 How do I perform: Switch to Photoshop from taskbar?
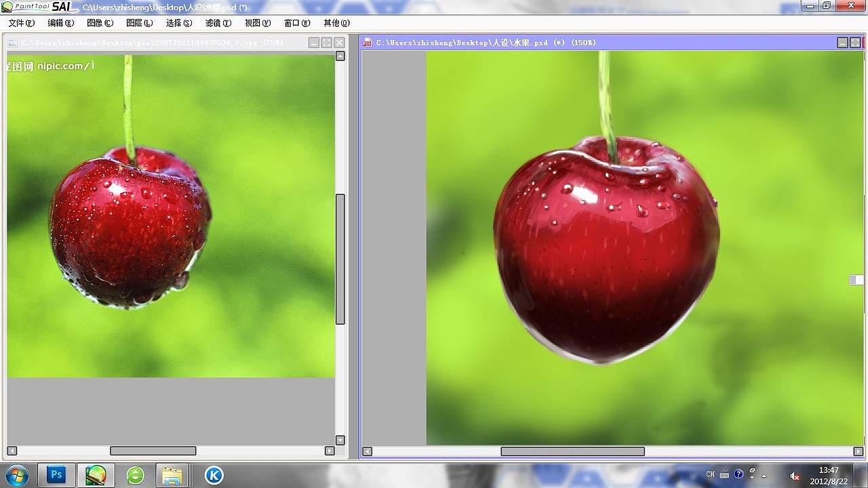pos(56,475)
